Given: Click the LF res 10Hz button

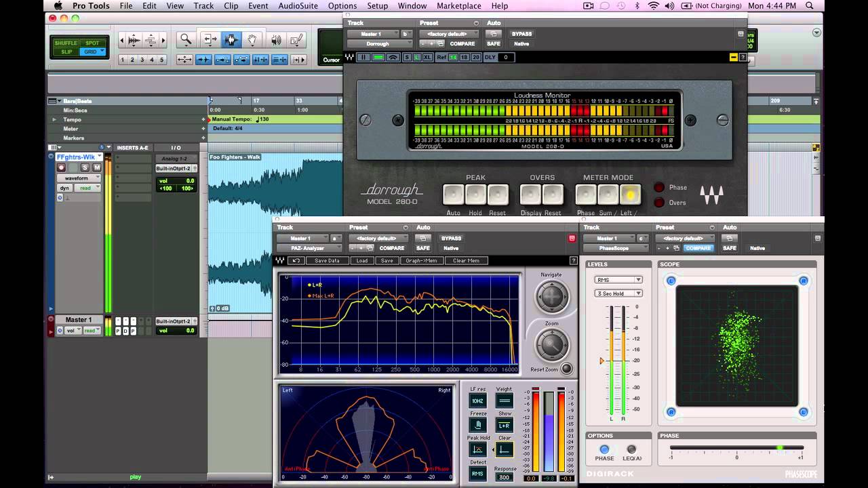Looking at the screenshot, I should tap(478, 401).
